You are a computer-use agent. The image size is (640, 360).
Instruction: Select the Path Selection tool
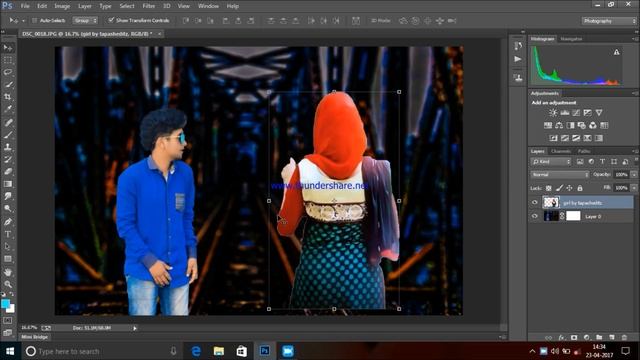pyautogui.click(x=8, y=247)
